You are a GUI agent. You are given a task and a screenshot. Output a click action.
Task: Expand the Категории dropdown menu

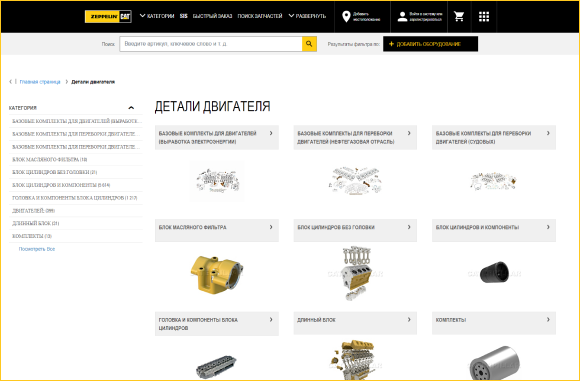point(157,16)
